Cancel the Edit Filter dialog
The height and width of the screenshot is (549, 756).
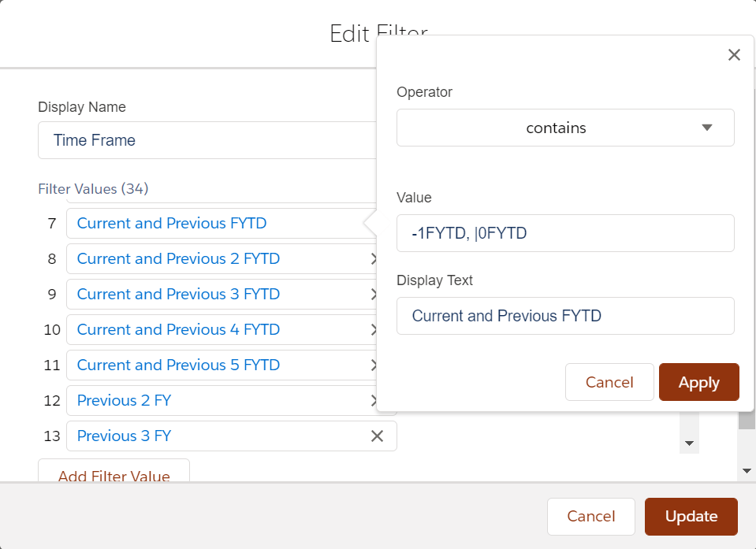click(x=590, y=517)
